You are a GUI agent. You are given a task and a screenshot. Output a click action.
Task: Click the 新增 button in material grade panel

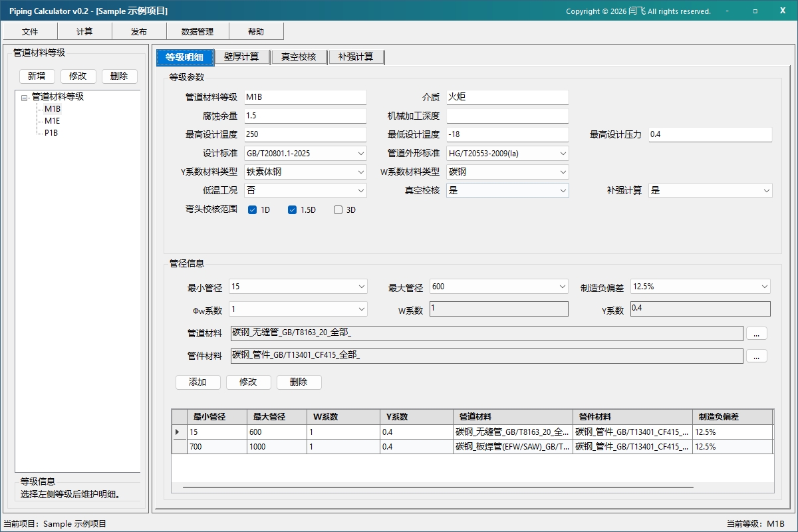pos(37,76)
